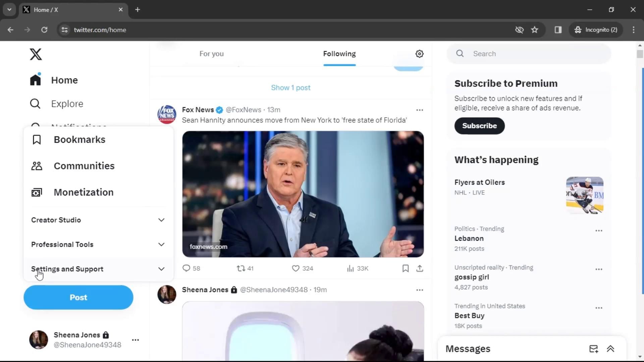Compose new message icon in Messages

[x=593, y=349]
